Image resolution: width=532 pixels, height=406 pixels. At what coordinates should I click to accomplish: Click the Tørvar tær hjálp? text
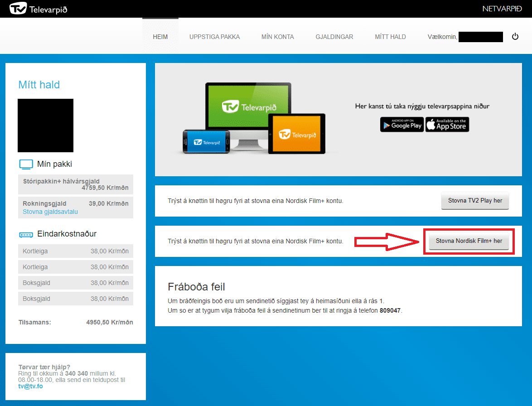(44, 367)
